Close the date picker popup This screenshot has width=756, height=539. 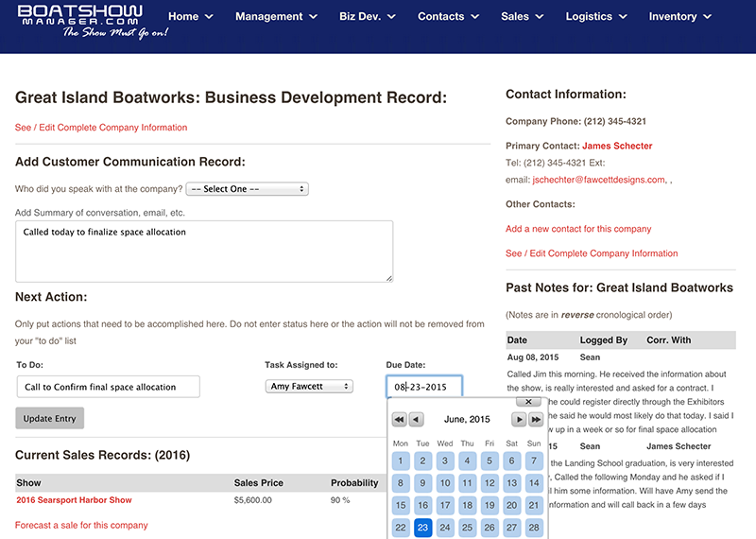coord(528,402)
